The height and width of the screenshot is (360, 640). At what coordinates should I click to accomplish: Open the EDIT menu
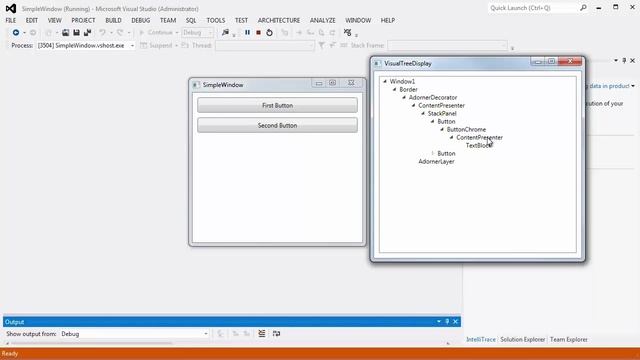pos(31,20)
